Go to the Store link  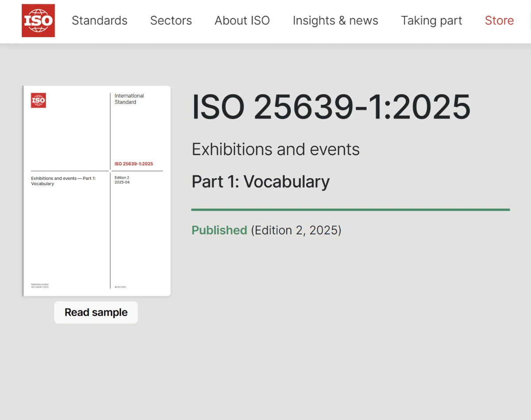499,21
